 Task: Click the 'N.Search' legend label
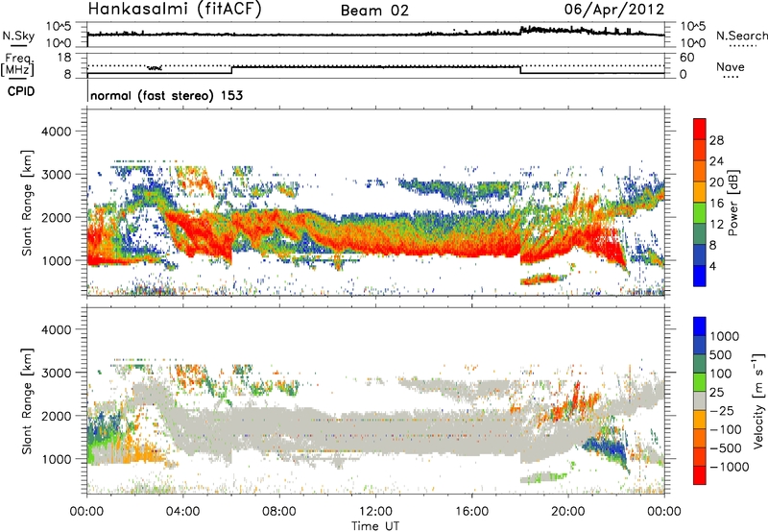(742, 36)
